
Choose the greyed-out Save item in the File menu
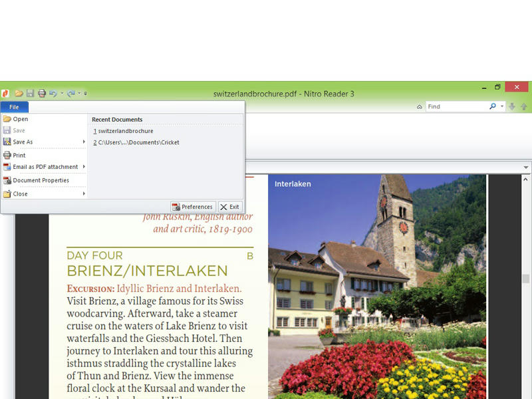(44, 130)
